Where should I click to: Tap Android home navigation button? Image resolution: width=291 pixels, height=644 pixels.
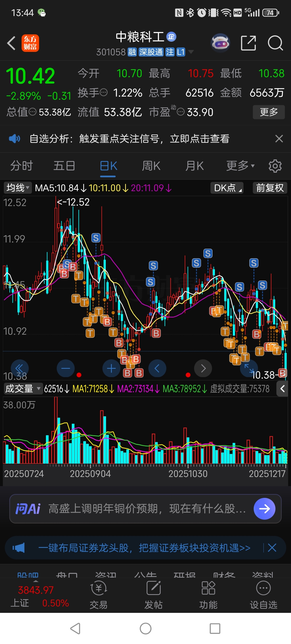146,628
